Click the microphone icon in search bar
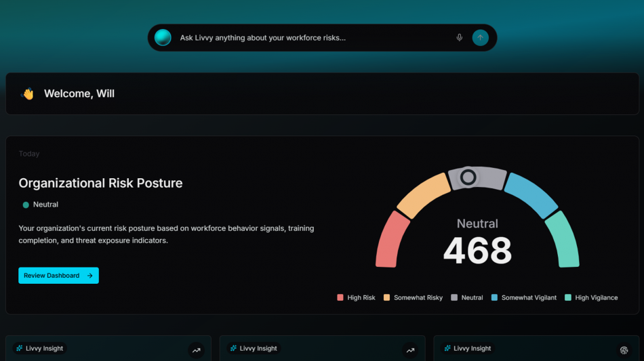The height and width of the screenshot is (361, 644). [x=460, y=38]
